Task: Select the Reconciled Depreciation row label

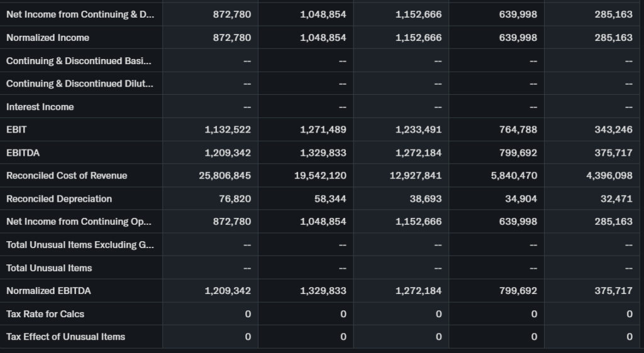Action: (59, 198)
